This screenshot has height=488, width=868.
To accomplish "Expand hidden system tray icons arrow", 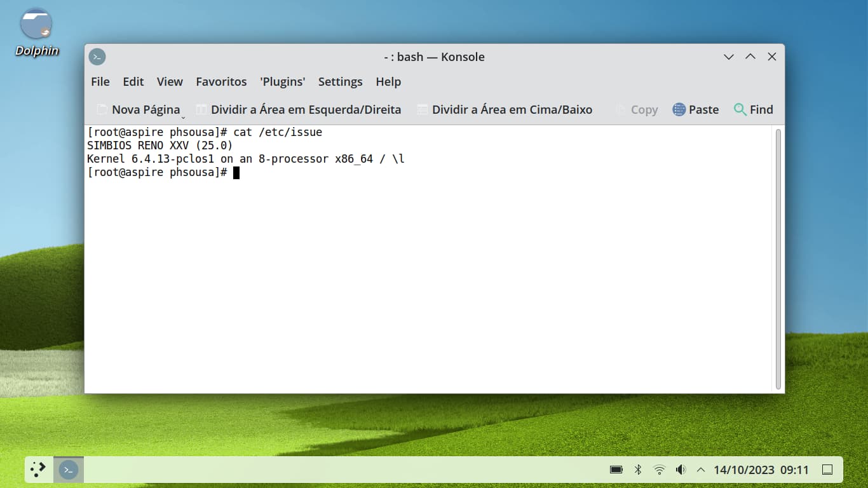I will click(701, 470).
